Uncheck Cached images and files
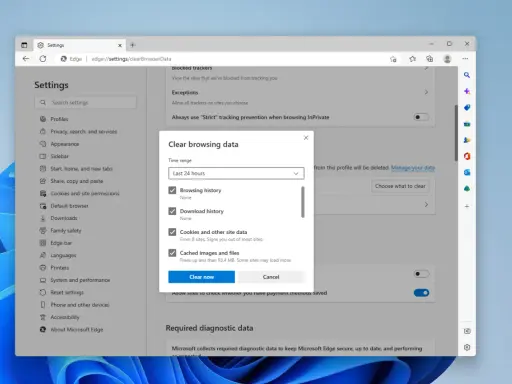Image resolution: width=512 pixels, height=384 pixels. [x=172, y=253]
